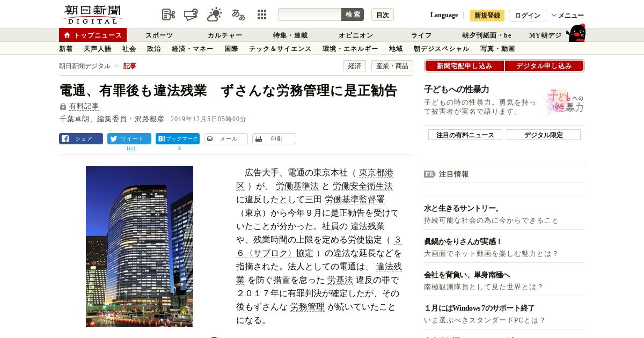Screen dimensions: 644x338
Task: Open the 労働基準法 keyword link
Action: (x=297, y=186)
